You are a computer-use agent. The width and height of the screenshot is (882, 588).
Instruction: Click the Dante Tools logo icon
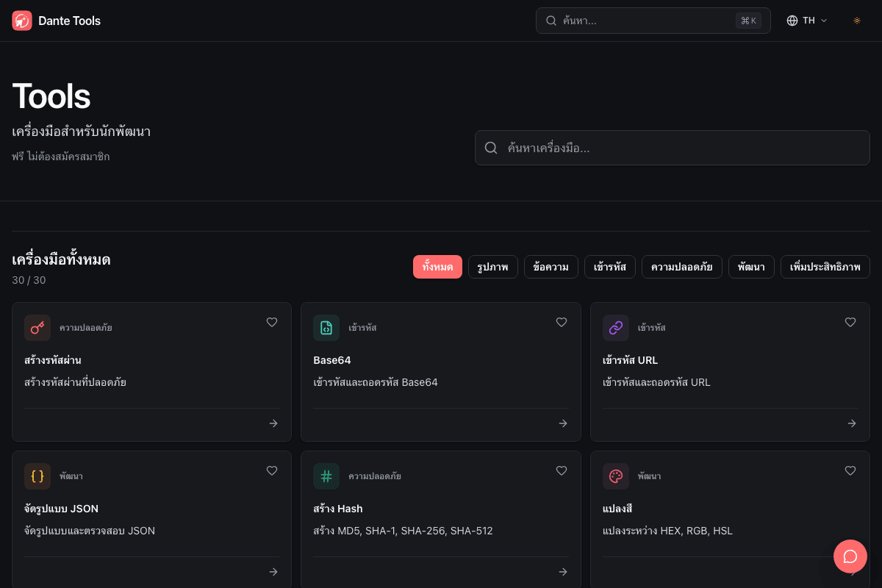(x=22, y=21)
